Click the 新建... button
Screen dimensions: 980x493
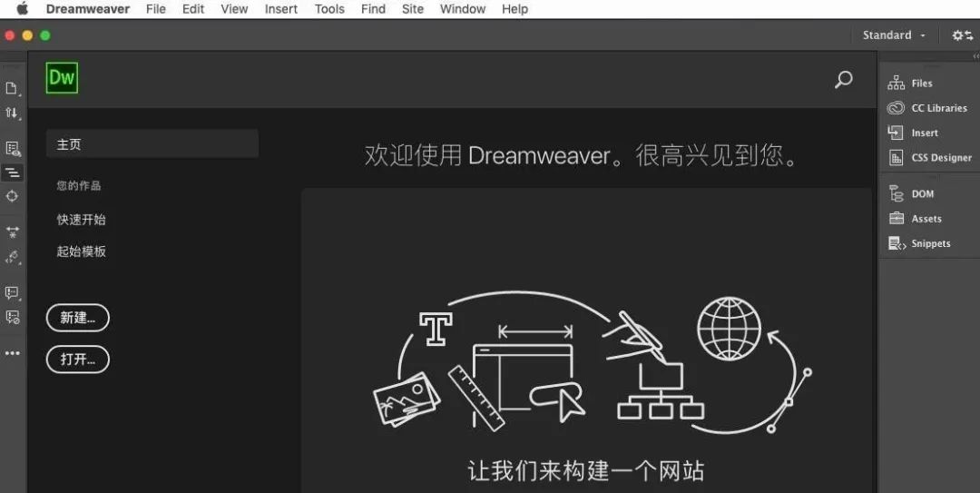coord(77,318)
